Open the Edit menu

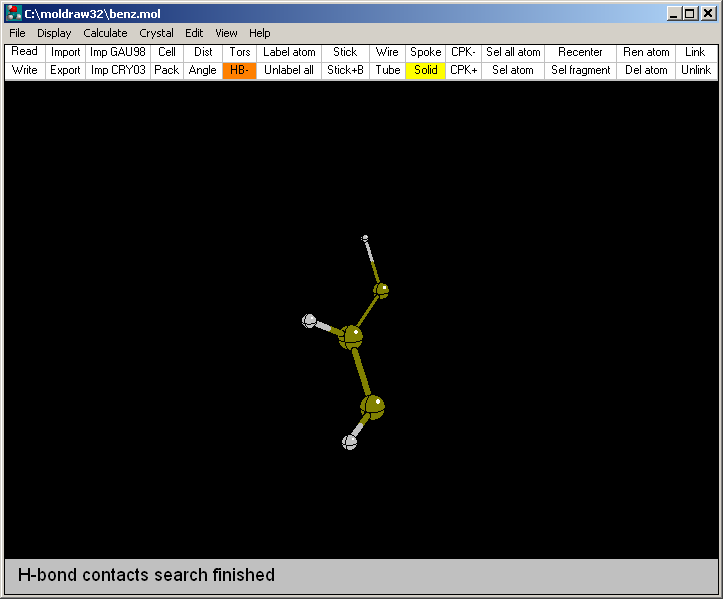(194, 33)
